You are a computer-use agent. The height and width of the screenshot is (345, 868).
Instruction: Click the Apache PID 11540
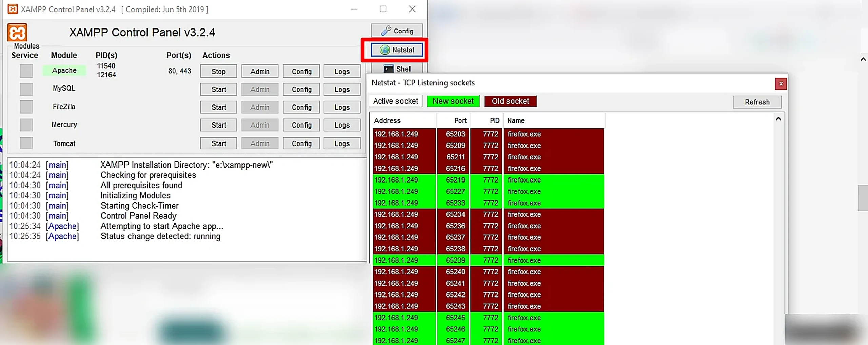click(x=106, y=66)
